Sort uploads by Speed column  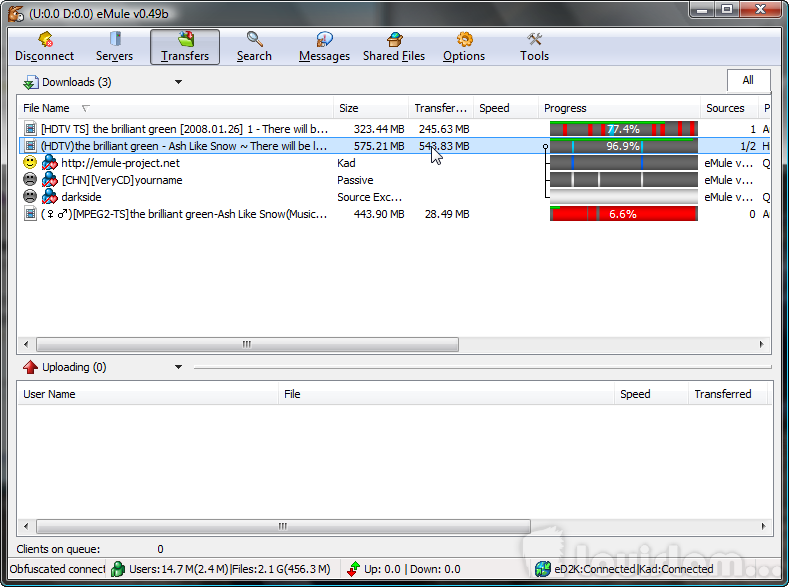[x=651, y=394]
